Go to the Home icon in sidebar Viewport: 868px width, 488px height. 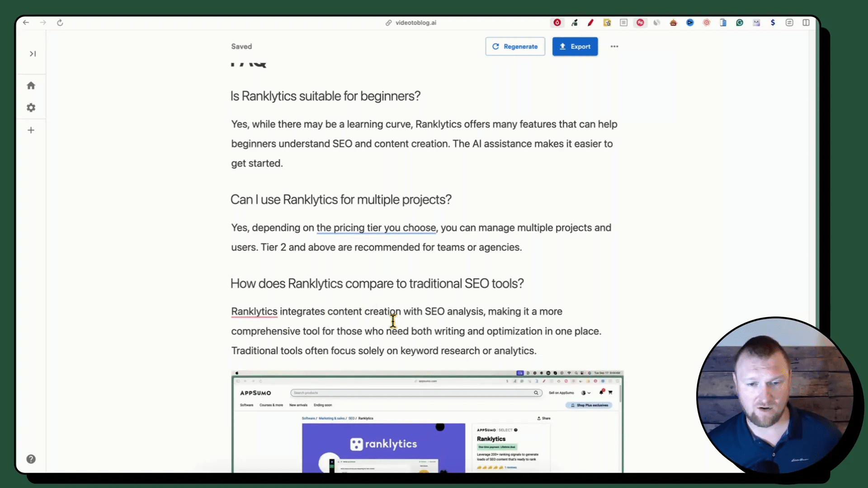31,85
